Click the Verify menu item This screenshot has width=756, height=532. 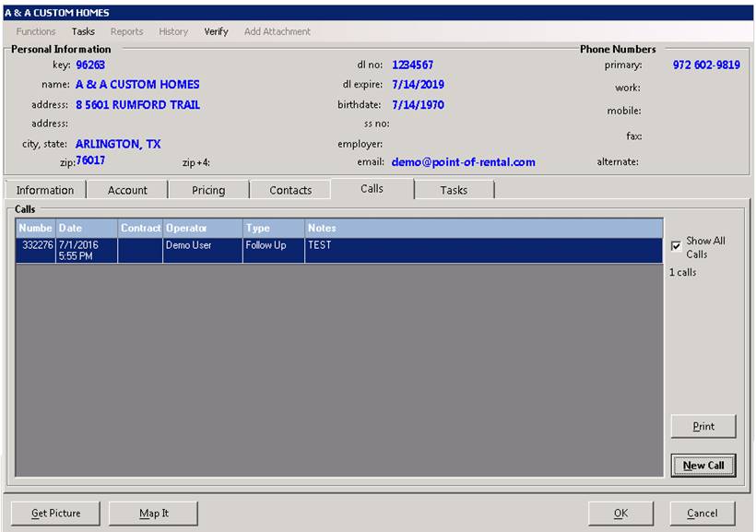pos(216,32)
